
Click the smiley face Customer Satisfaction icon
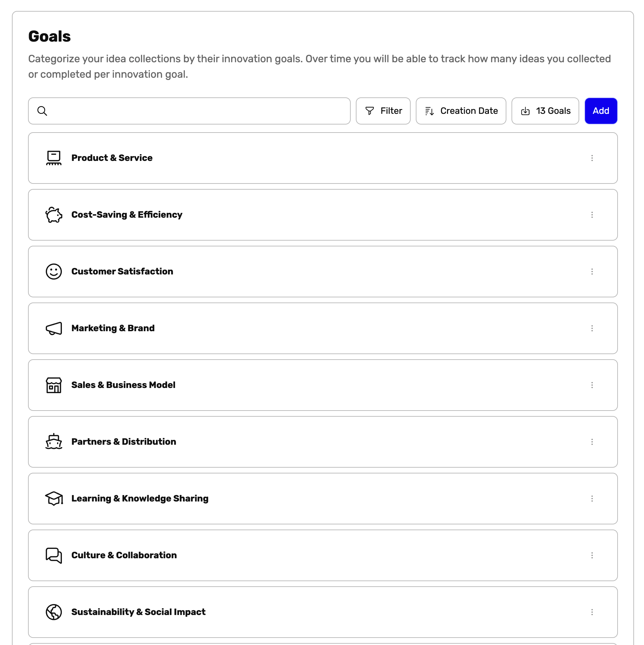[54, 272]
